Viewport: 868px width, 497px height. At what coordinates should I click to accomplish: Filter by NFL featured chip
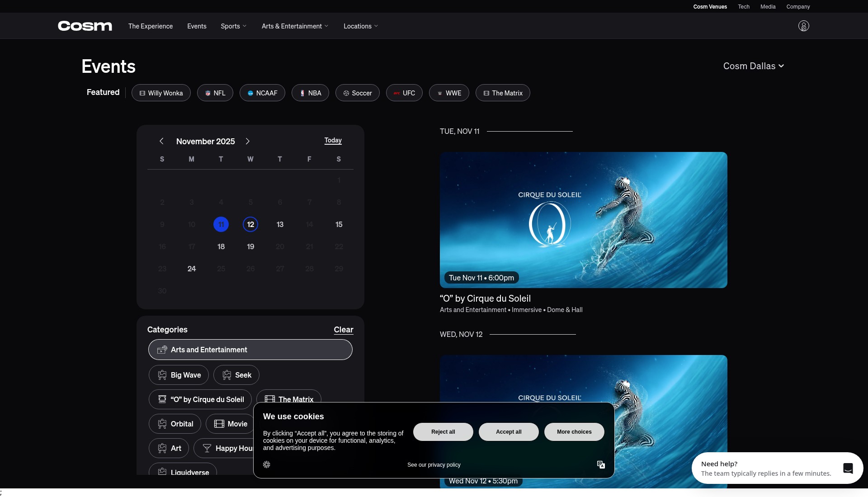[x=215, y=93]
